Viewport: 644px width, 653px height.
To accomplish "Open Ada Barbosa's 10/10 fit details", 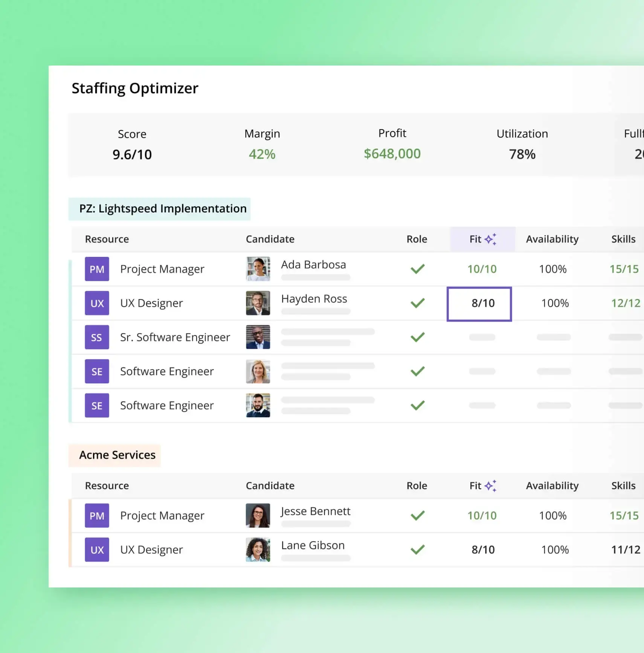I will 482,269.
